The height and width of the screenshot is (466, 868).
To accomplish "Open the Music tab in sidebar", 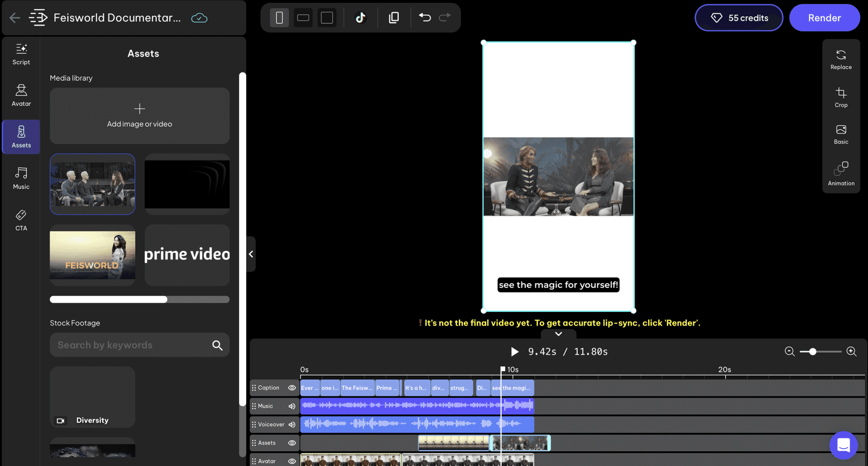I will coord(21,178).
